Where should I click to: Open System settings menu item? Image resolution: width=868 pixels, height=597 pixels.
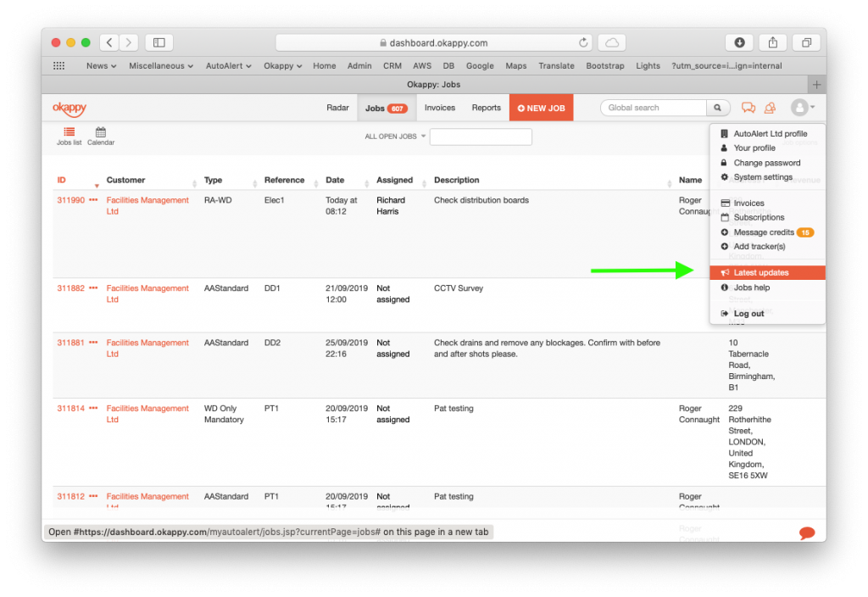[x=767, y=177]
